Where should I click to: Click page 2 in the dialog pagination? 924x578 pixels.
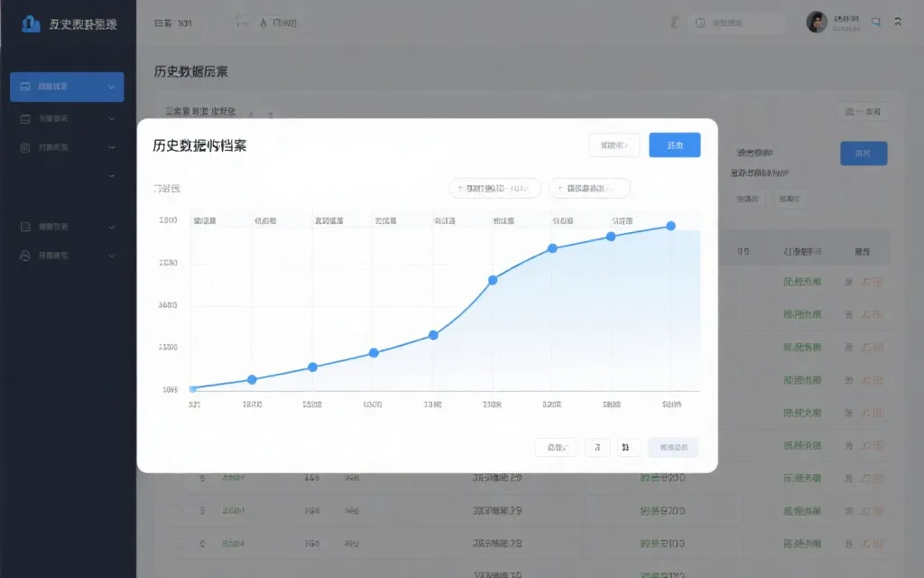pos(628,447)
